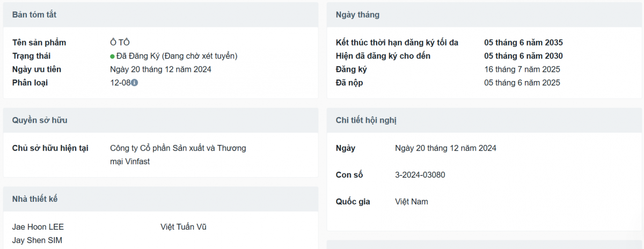Select the Bản tóm tắt panel header
Viewport: 644px width, 249px height.
[x=160, y=15]
